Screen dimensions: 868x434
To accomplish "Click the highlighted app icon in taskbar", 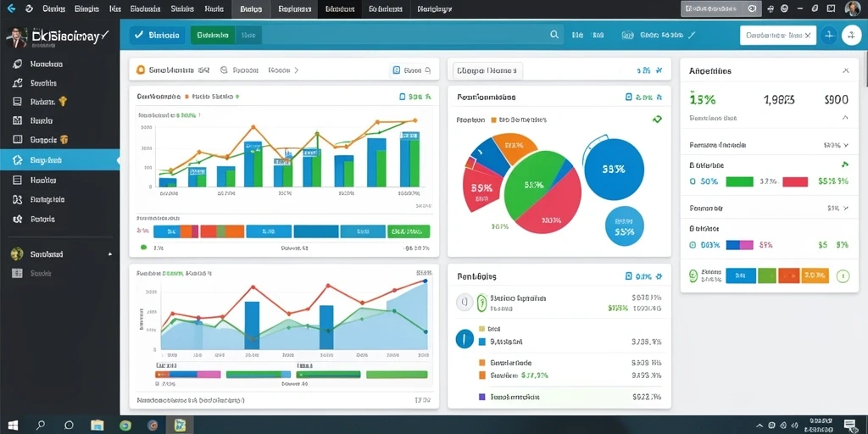I will coord(180,426).
